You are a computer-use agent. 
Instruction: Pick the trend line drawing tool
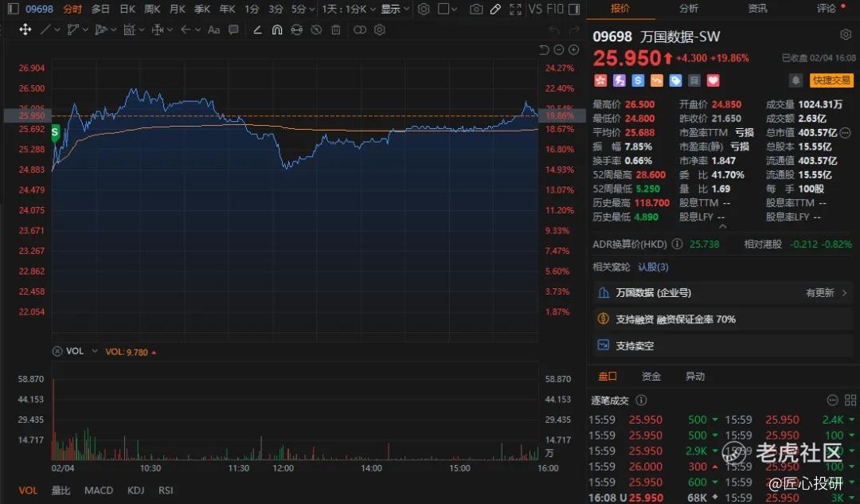45,29
